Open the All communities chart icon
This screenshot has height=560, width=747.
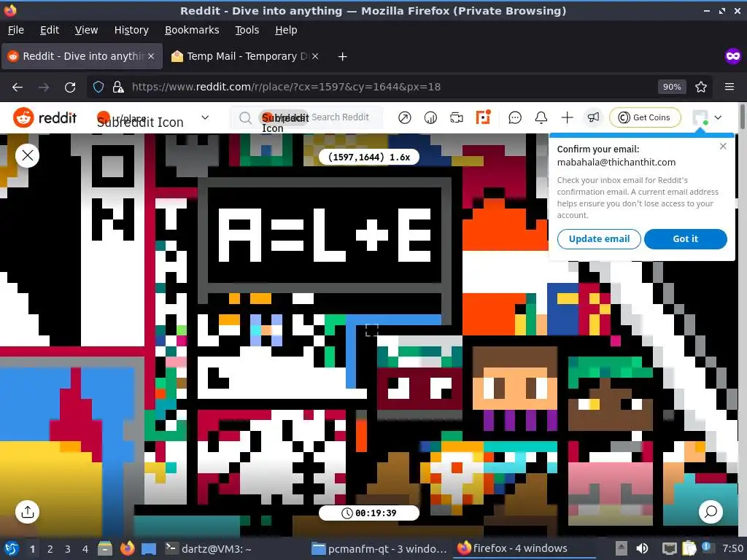click(x=430, y=117)
